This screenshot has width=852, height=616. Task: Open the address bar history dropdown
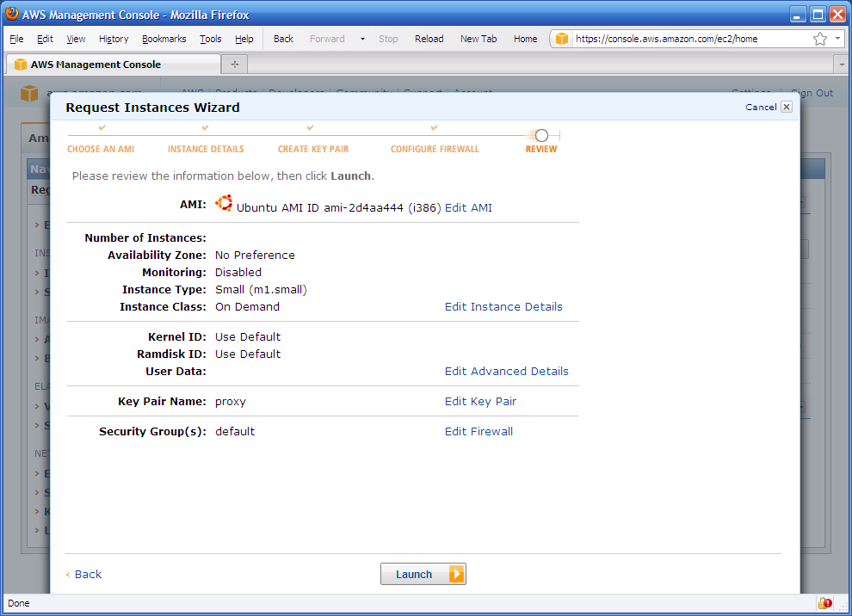[x=838, y=39]
